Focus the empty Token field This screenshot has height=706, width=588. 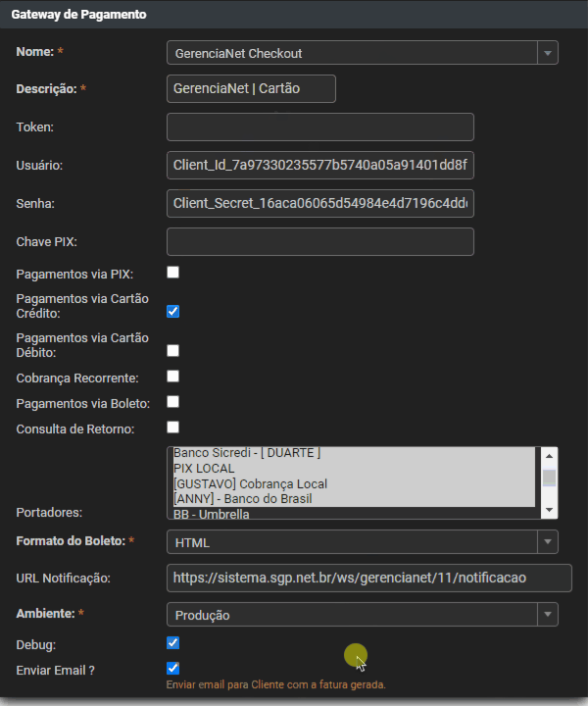point(319,127)
